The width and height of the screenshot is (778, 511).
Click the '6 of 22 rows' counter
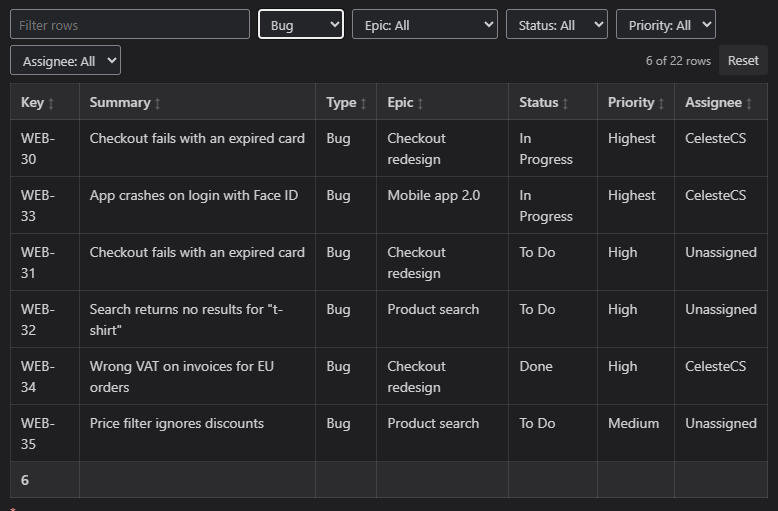pyautogui.click(x=678, y=61)
